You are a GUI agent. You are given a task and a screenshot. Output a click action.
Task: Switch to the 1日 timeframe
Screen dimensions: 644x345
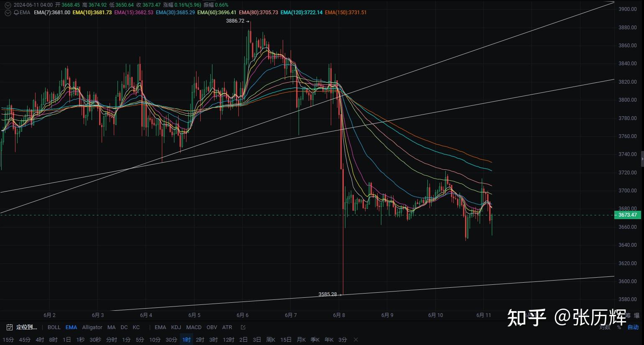click(66, 340)
